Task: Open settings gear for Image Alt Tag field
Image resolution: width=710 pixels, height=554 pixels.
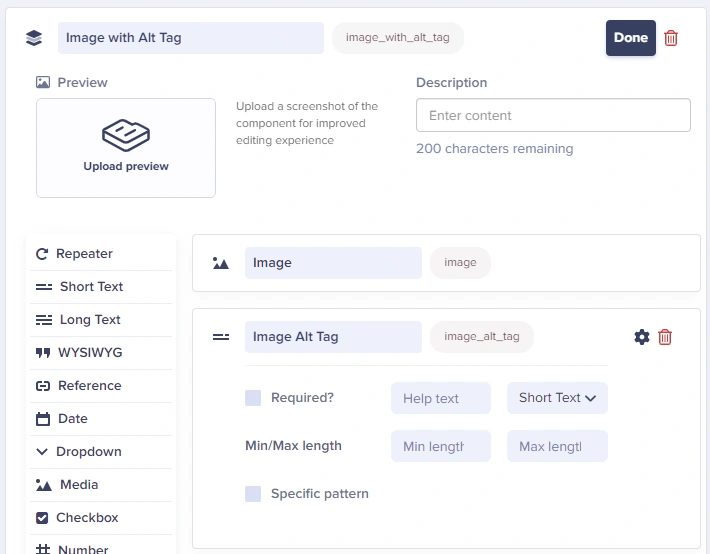Action: click(642, 337)
